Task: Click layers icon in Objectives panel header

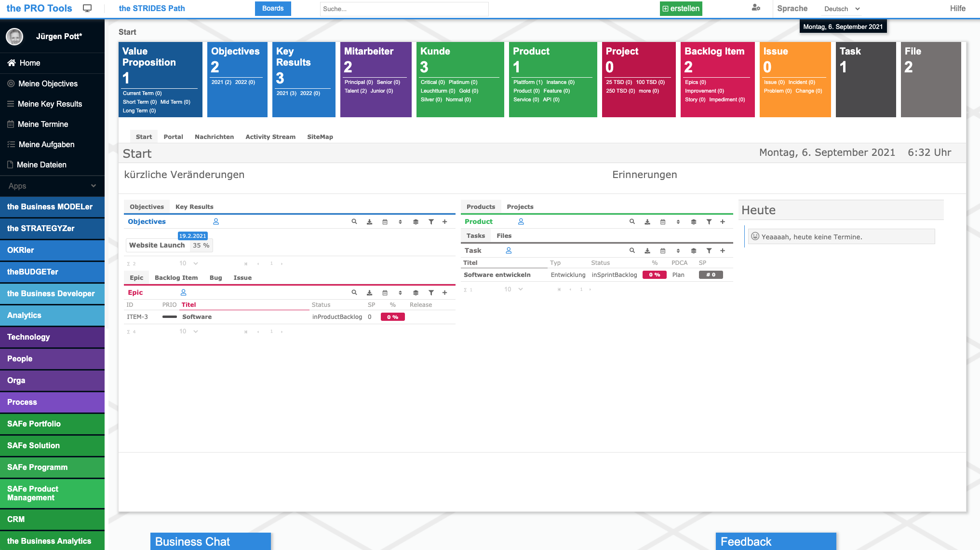Action: [416, 222]
